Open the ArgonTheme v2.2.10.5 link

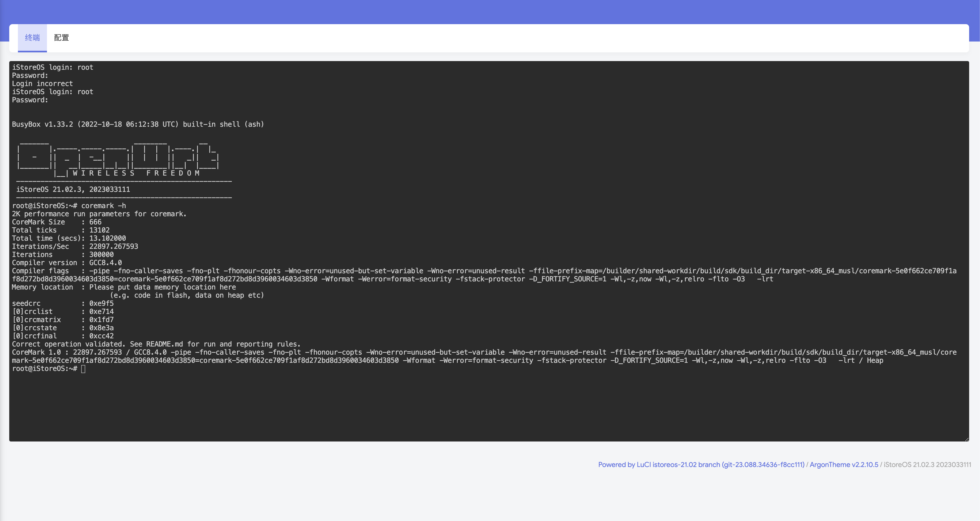pyautogui.click(x=843, y=465)
